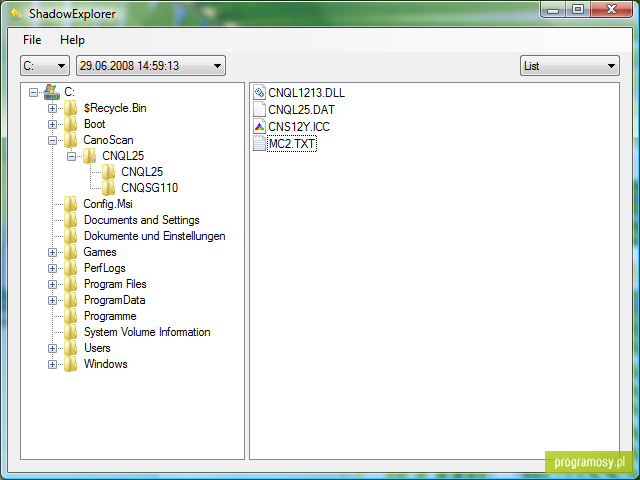Select System Volume Information tree label
Screen dimensions: 640x480
147,332
